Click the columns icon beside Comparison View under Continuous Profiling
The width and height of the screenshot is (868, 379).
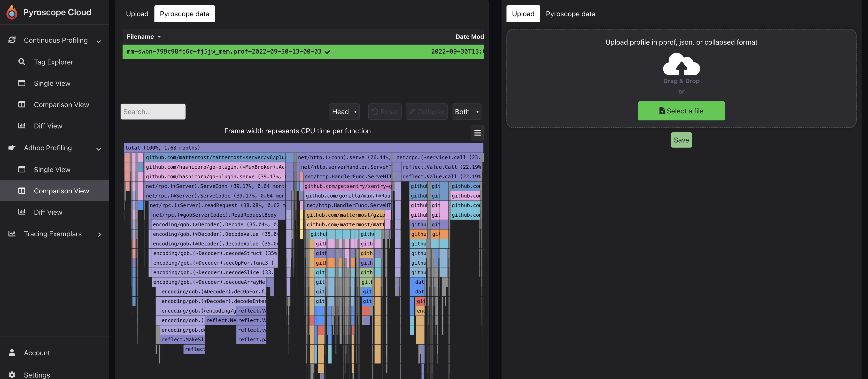tap(22, 104)
